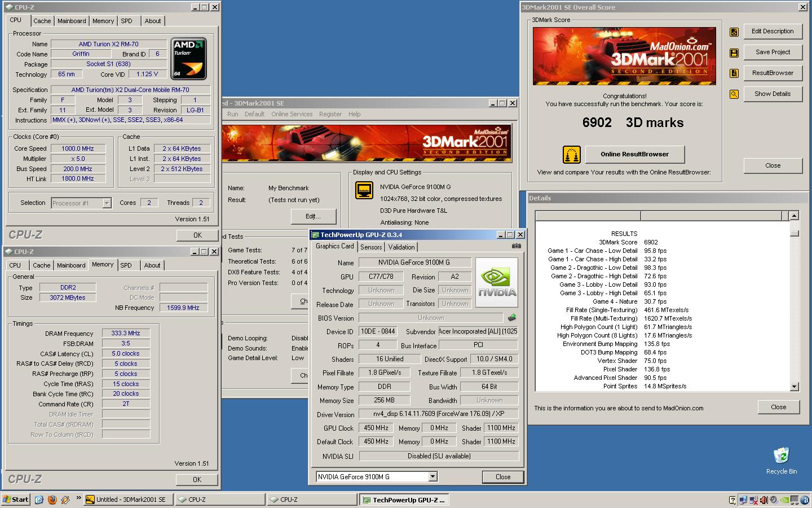The height and width of the screenshot is (508, 812).
Task: Click the Show Details button
Action: pos(773,94)
